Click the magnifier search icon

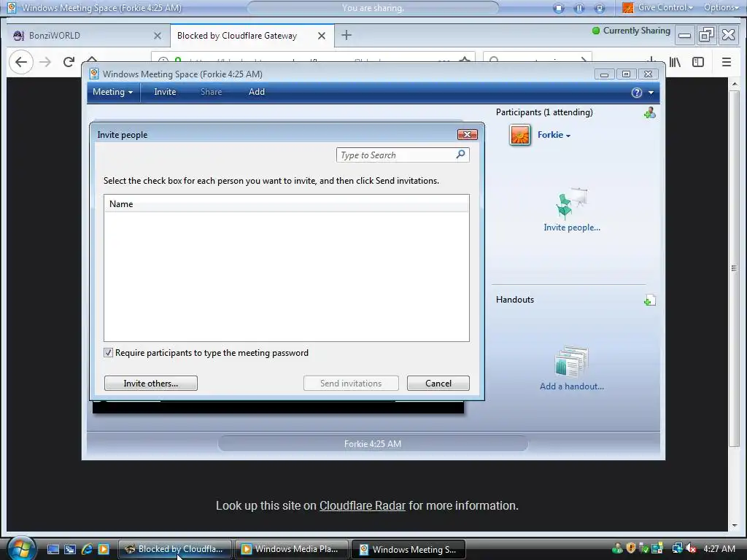point(461,155)
